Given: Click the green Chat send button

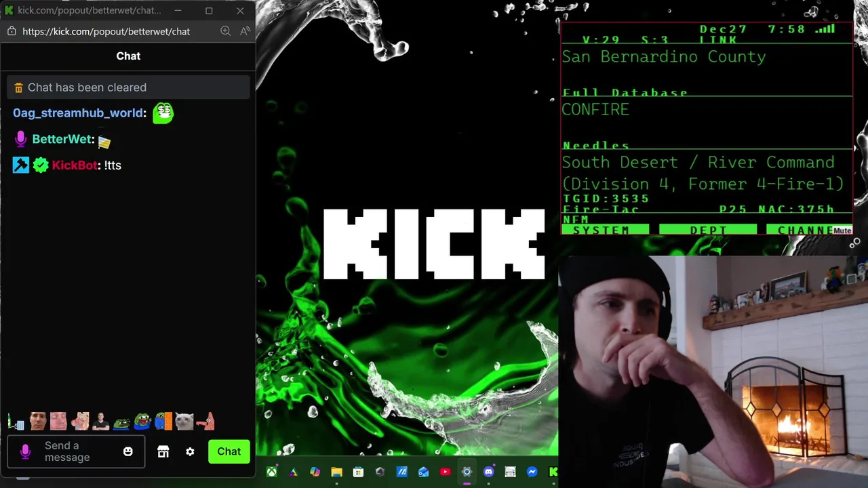Looking at the screenshot, I should (x=229, y=451).
